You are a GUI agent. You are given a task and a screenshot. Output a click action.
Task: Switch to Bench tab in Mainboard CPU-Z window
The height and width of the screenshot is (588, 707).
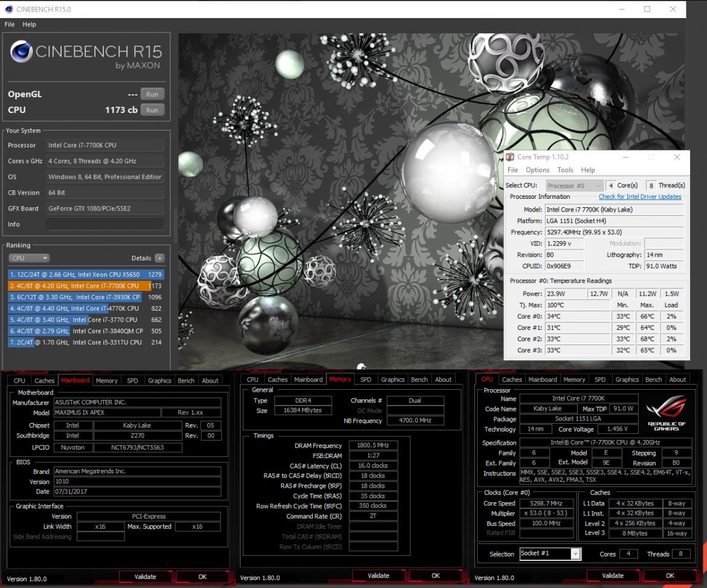point(186,381)
